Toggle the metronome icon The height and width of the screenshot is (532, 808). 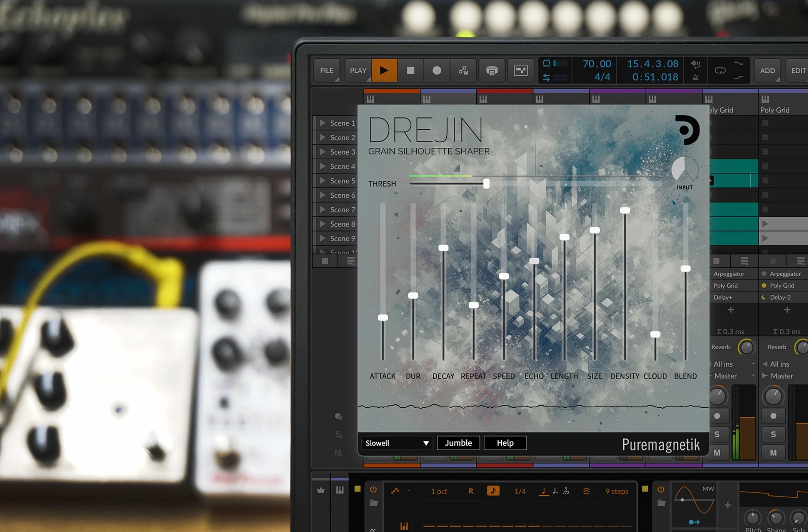click(x=696, y=77)
